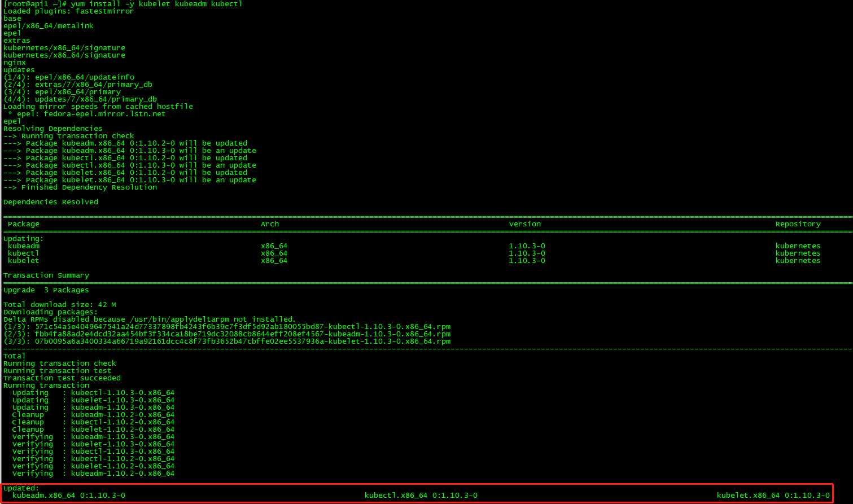Click the 'Repository' column header

[798, 224]
